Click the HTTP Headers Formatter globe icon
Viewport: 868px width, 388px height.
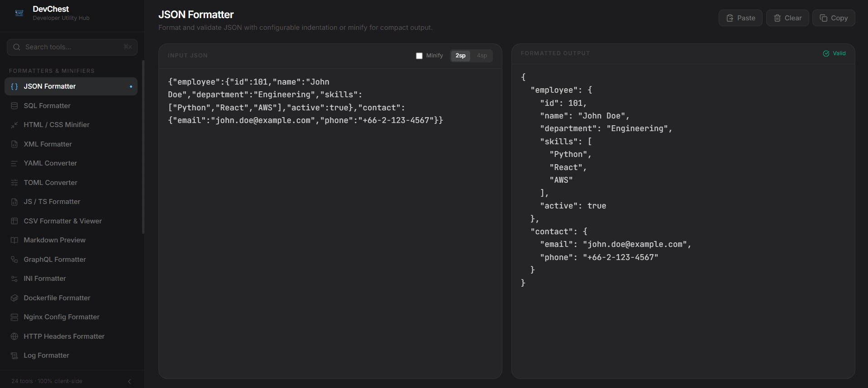coord(14,336)
